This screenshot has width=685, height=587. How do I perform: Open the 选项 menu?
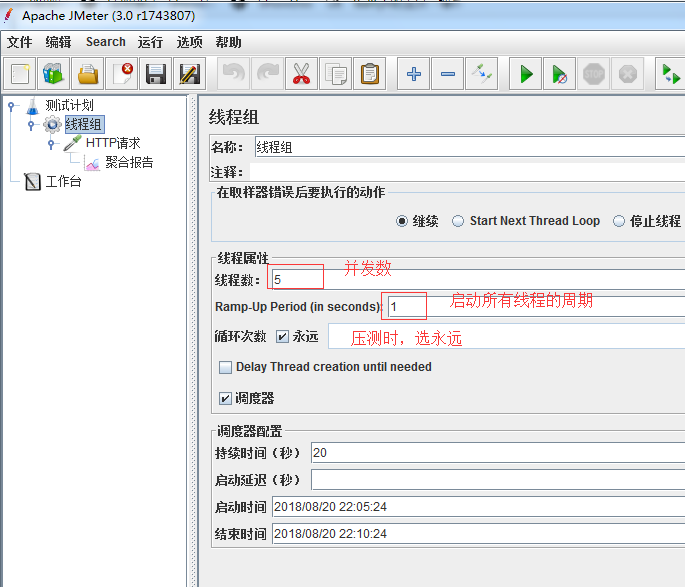[x=189, y=42]
